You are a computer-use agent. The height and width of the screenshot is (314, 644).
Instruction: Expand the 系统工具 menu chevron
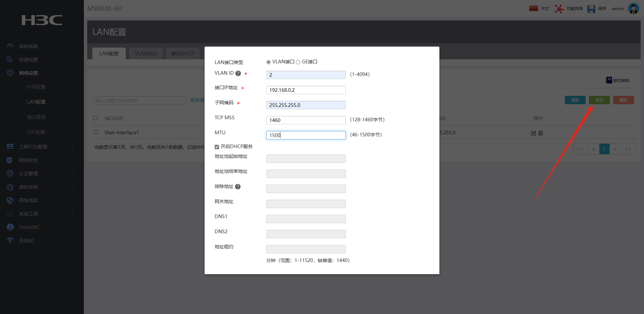73,213
